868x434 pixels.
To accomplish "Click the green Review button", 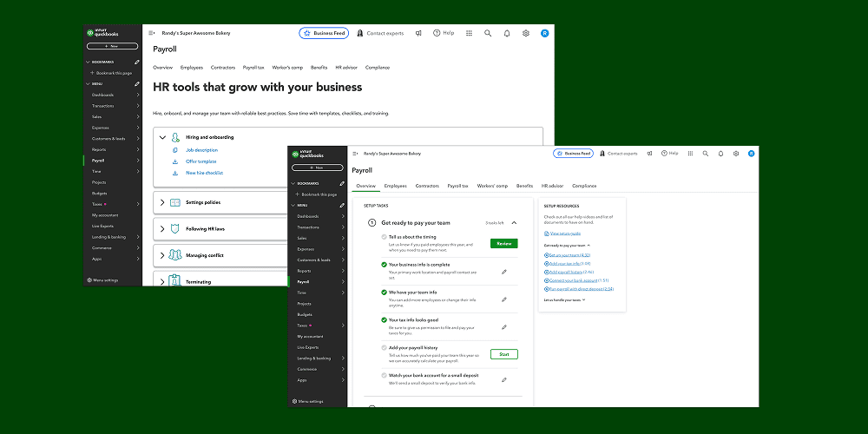I will coord(504,244).
